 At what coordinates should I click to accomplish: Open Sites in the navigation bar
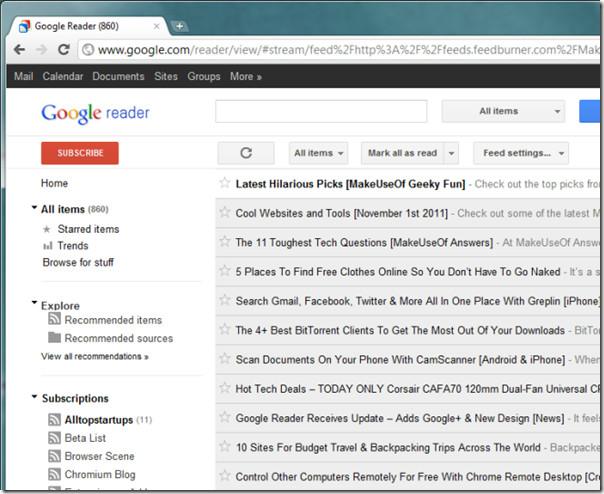point(166,76)
